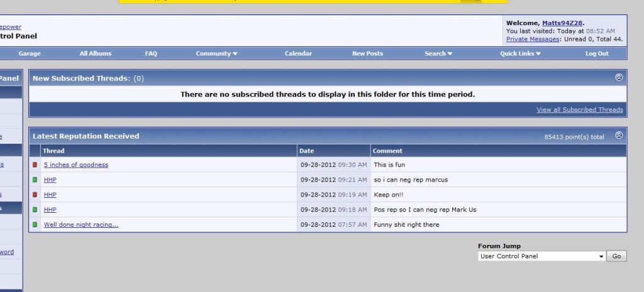Open the Community dropdown menu
Screen dimensions: 644x292
click(216, 54)
